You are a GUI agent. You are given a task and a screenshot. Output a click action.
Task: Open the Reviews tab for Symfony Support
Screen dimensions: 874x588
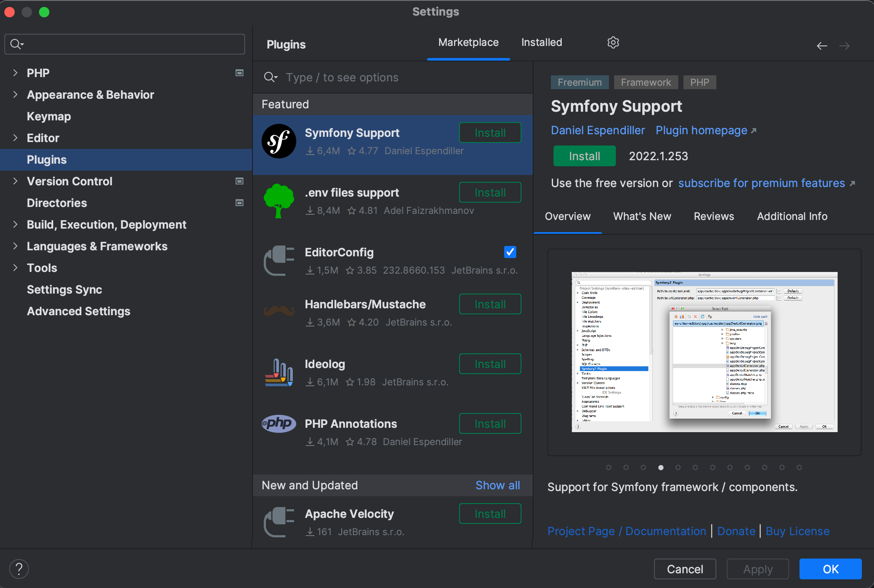coord(713,216)
